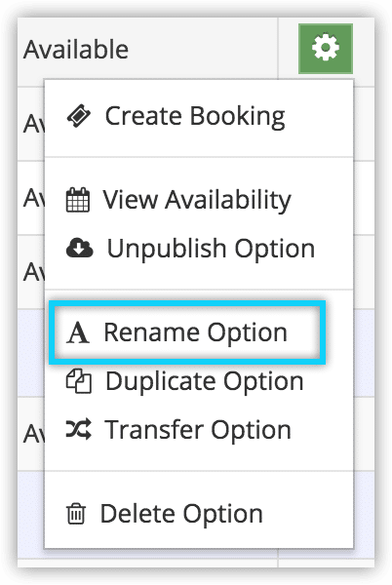The width and height of the screenshot is (392, 585).
Task: Choose Transfer Option from the dropdown
Action: pos(198,429)
